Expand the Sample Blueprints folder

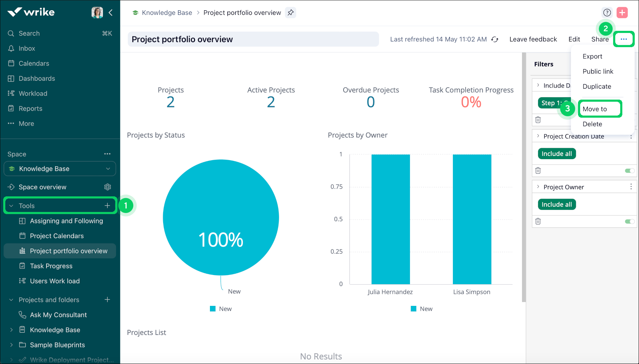click(11, 345)
